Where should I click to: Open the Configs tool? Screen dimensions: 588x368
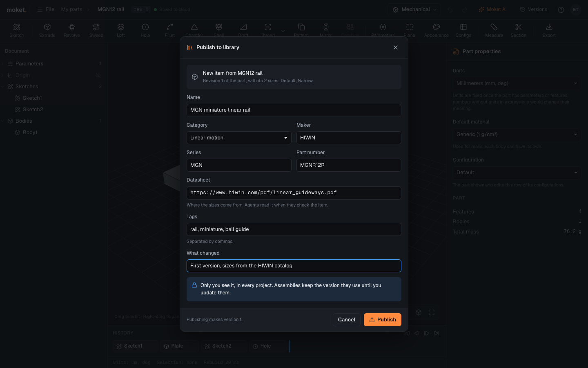[463, 30]
